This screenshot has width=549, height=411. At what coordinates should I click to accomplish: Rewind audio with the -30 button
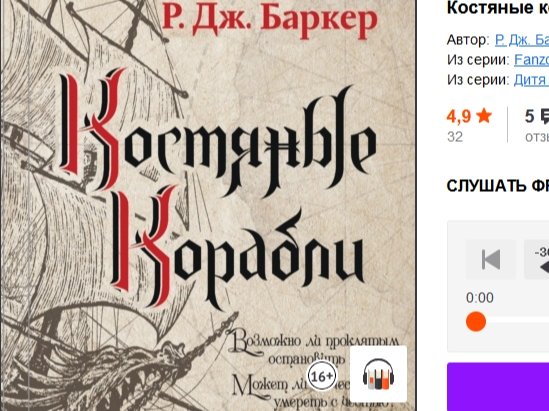click(536, 259)
